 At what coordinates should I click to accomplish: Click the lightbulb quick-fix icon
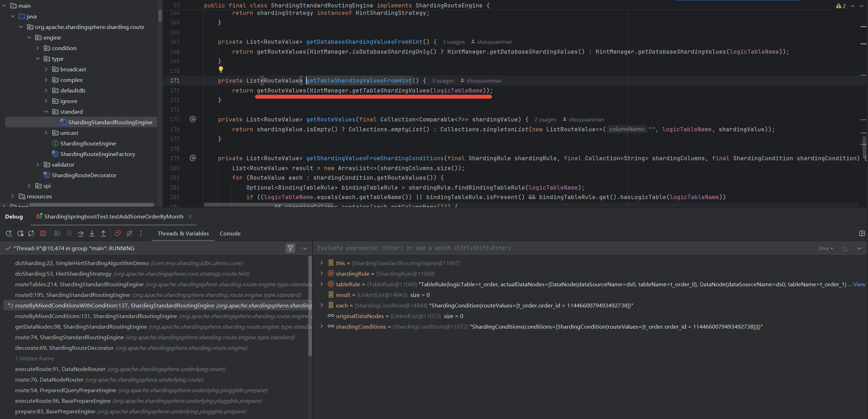pyautogui.click(x=221, y=69)
